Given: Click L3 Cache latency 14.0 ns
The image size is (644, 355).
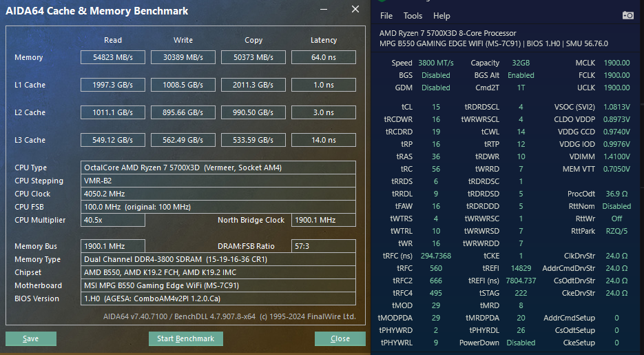Looking at the screenshot, I should tap(323, 140).
